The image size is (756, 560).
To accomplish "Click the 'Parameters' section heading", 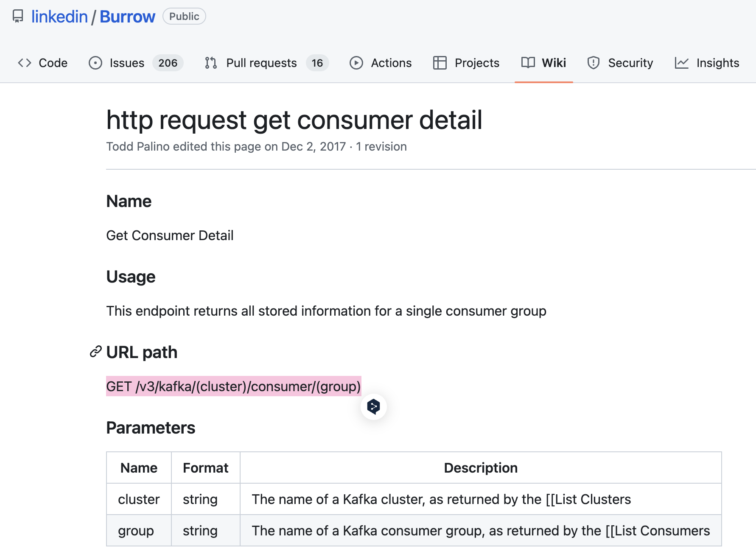I will click(151, 428).
